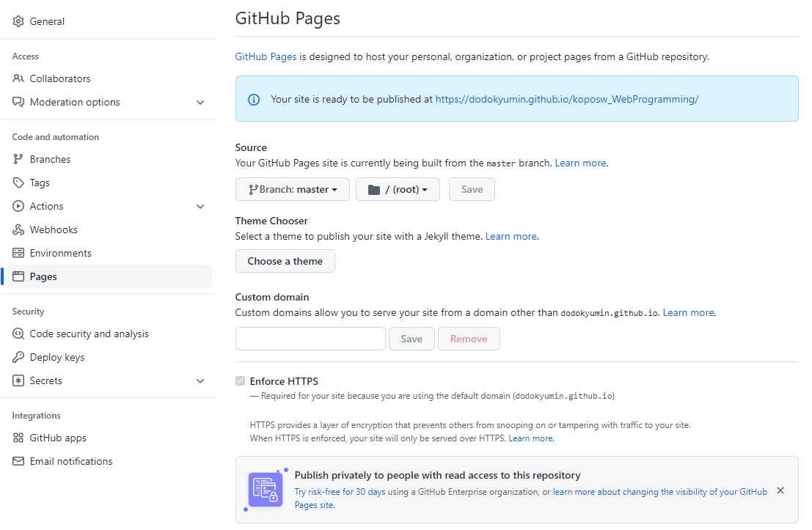
Task: Click Save next to the source folder dropdown
Action: pos(472,189)
